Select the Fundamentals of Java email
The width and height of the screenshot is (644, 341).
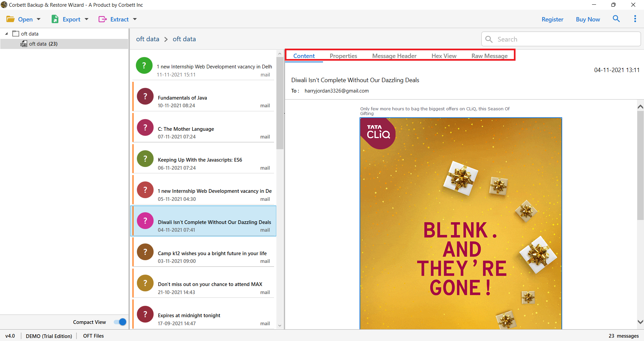coord(203,96)
